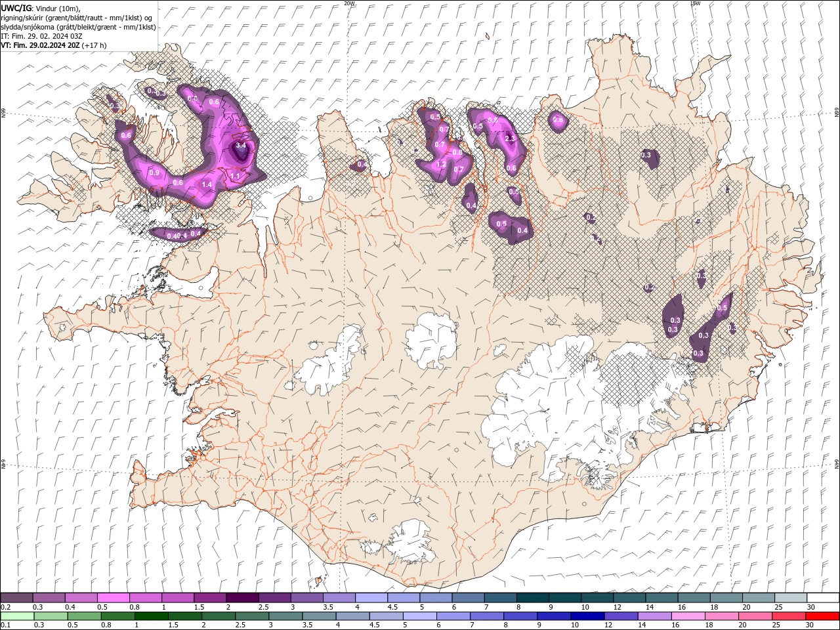840x630 pixels.
Task: Click the "slydda/snjókoma" description line
Action: click(x=79, y=27)
